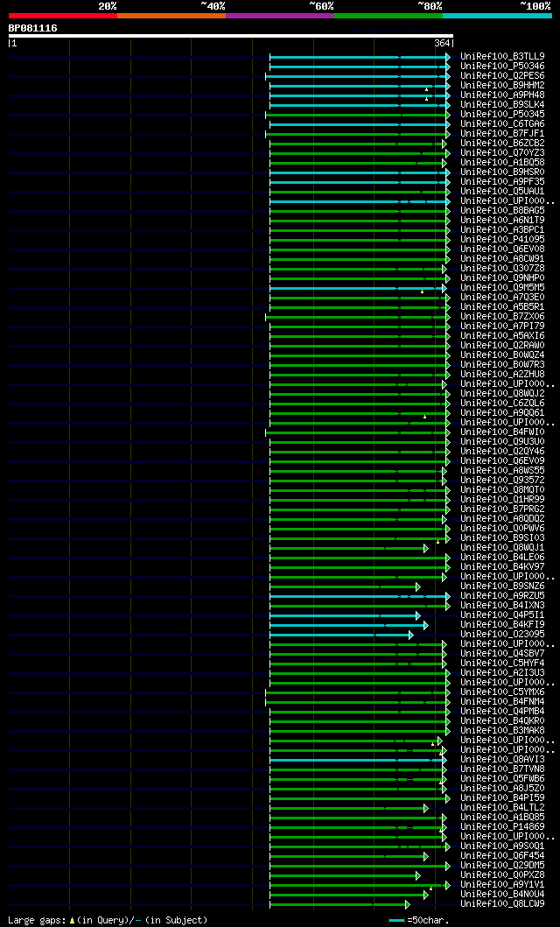Select the UniRef100_Q9M5M5 label
The width and height of the screenshot is (560, 927).
503,288
